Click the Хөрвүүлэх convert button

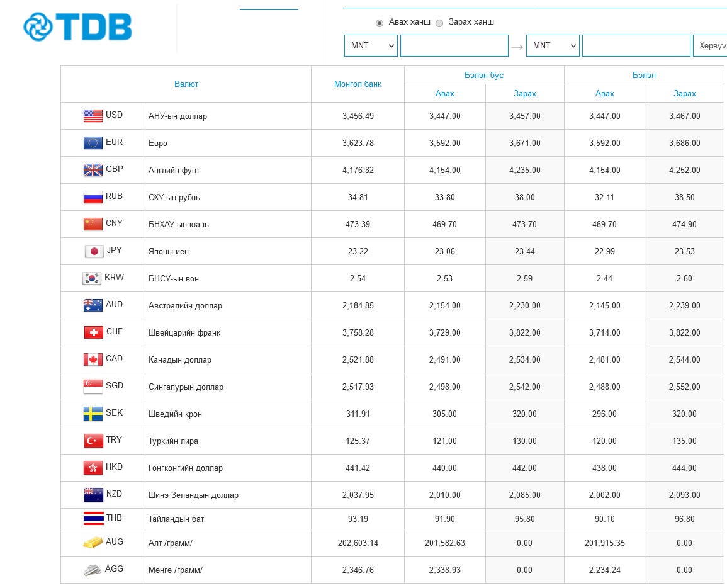(710, 45)
